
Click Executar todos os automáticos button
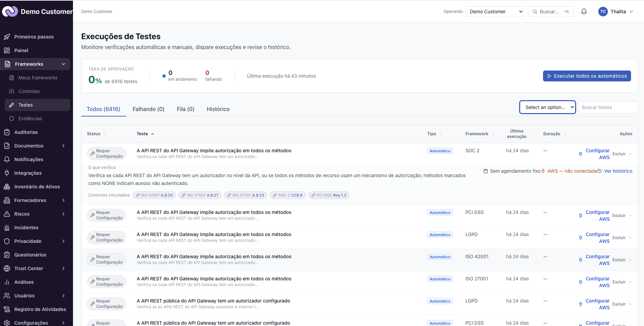coord(587,76)
